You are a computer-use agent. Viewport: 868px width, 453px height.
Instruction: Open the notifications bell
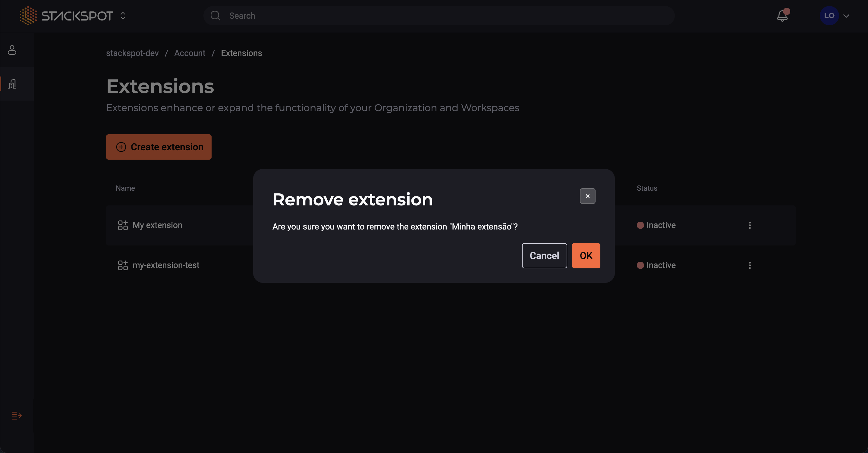[782, 16]
